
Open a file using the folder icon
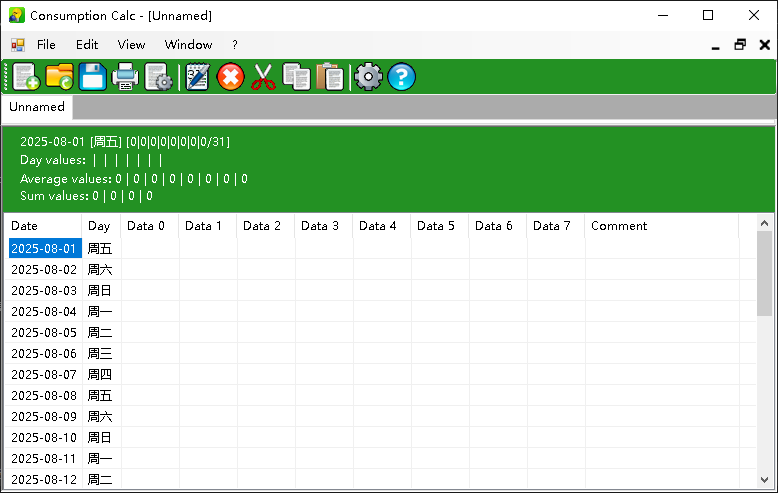click(59, 77)
